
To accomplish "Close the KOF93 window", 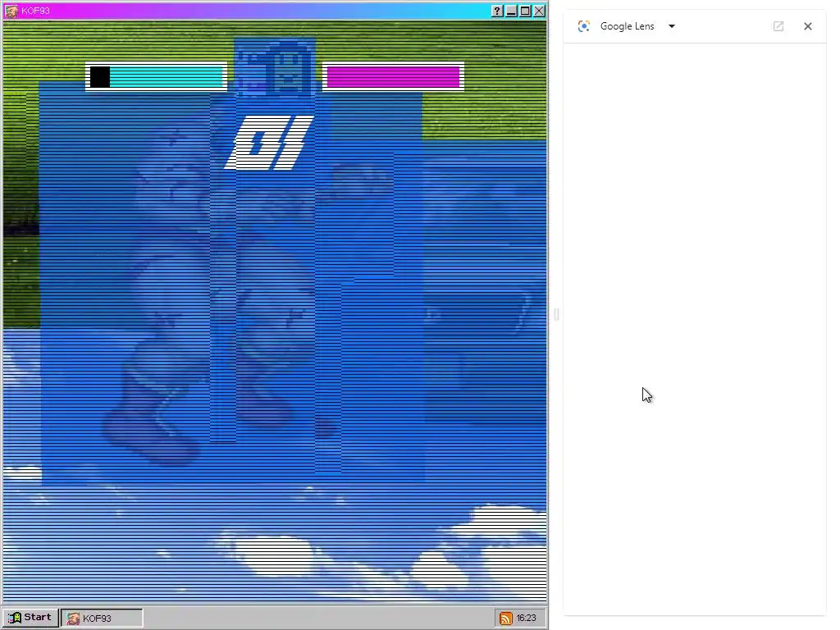I will tap(539, 11).
